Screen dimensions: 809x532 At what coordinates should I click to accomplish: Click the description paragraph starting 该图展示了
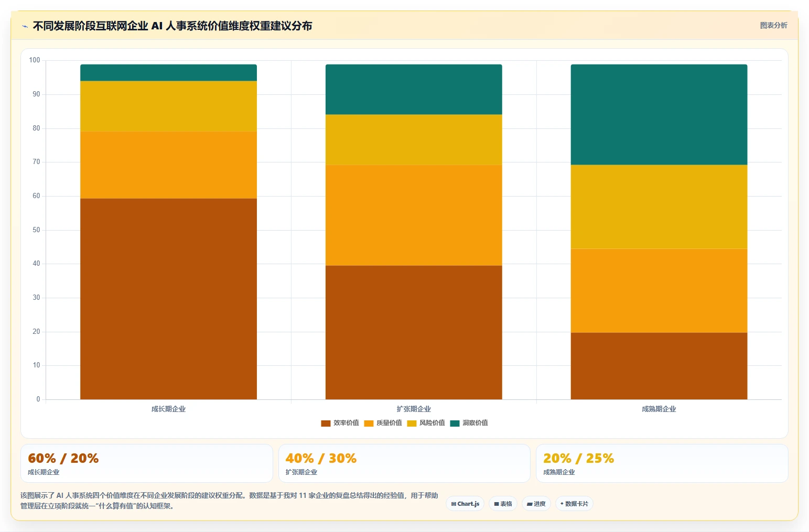tap(229, 501)
